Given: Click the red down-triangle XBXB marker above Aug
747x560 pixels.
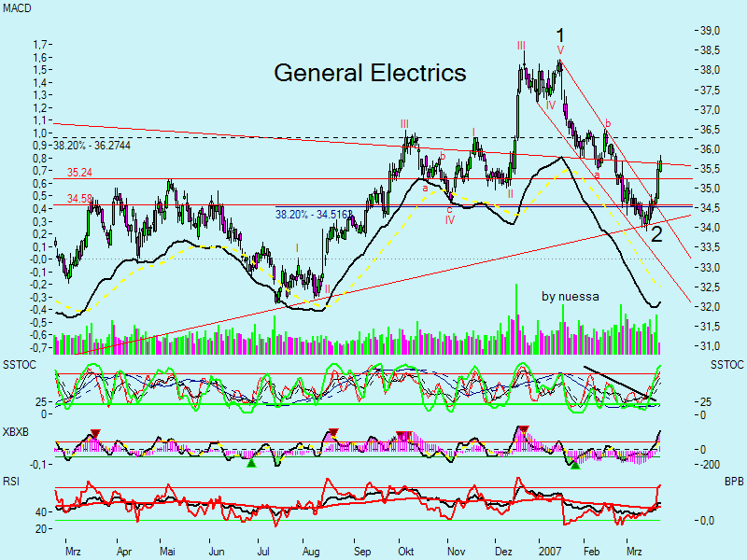Looking at the screenshot, I should point(333,432).
